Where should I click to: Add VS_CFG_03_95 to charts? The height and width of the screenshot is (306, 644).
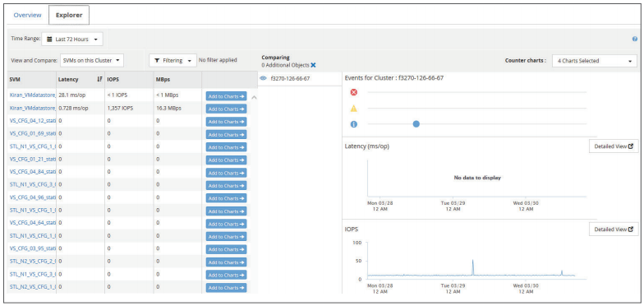(x=227, y=249)
